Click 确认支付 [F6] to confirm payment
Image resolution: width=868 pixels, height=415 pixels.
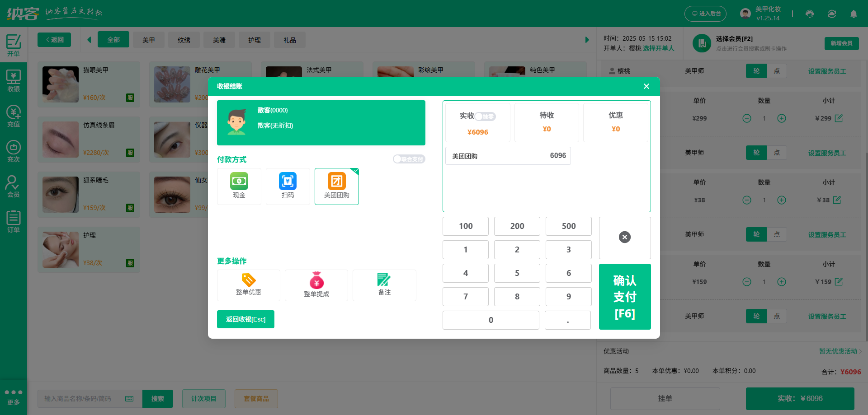[x=625, y=297]
